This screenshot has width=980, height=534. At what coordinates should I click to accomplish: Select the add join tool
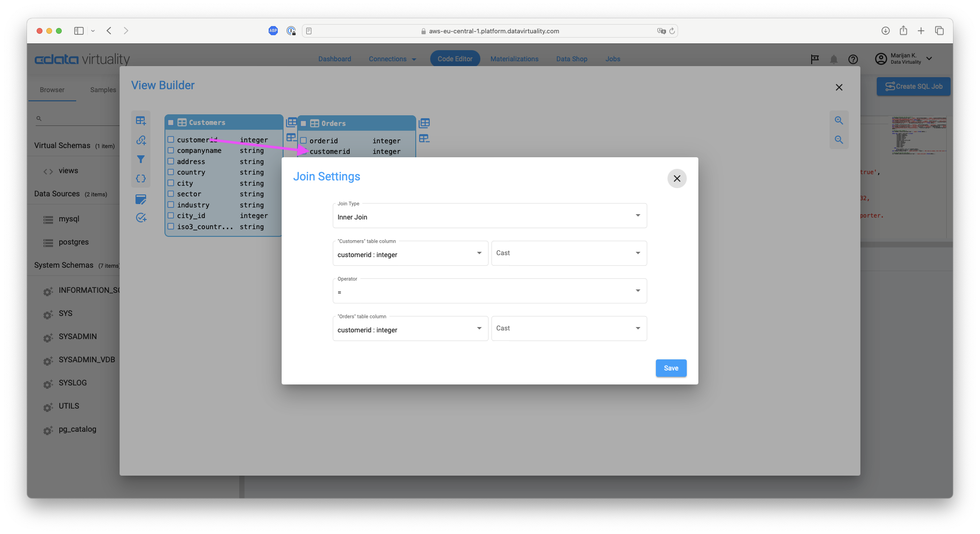coord(141,140)
